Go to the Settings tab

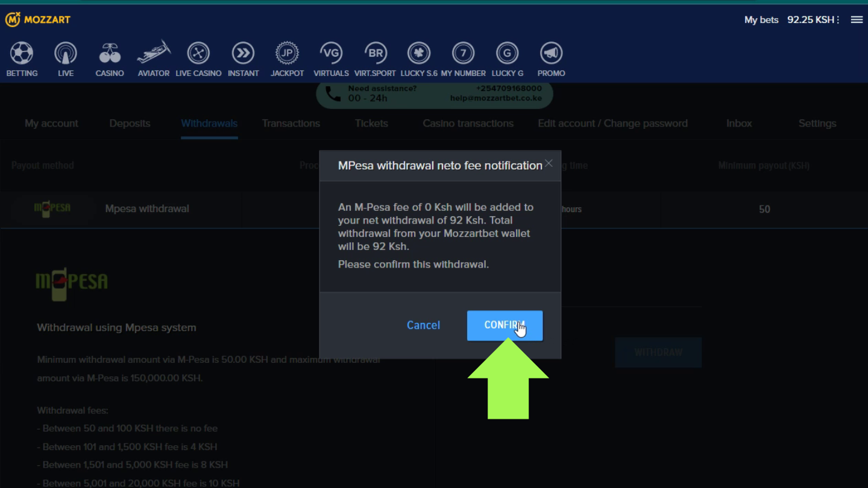pos(817,124)
